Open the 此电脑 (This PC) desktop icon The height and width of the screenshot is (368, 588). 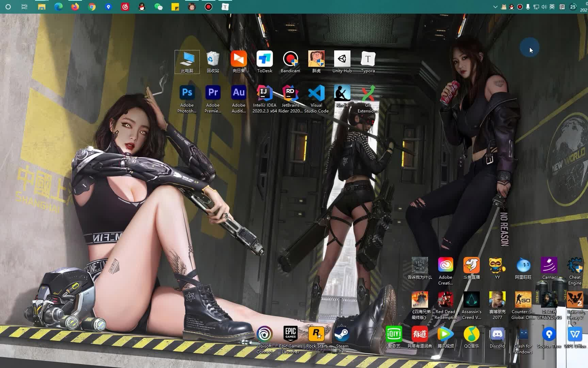(187, 62)
